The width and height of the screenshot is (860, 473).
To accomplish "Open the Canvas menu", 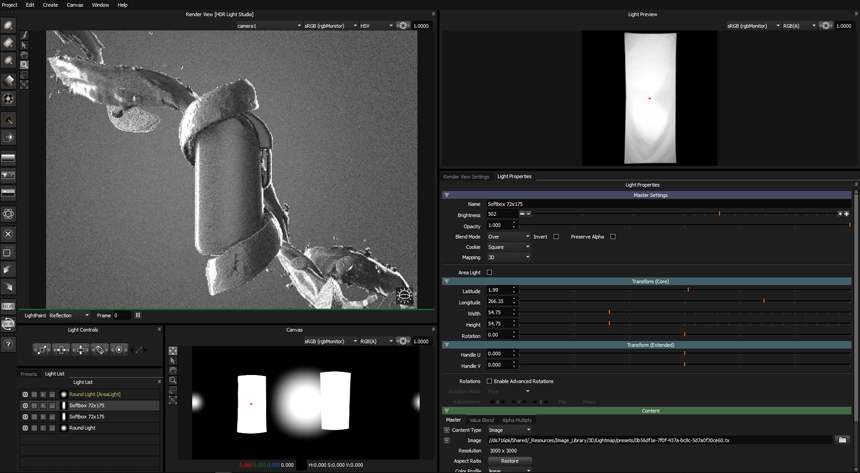I will coord(75,5).
